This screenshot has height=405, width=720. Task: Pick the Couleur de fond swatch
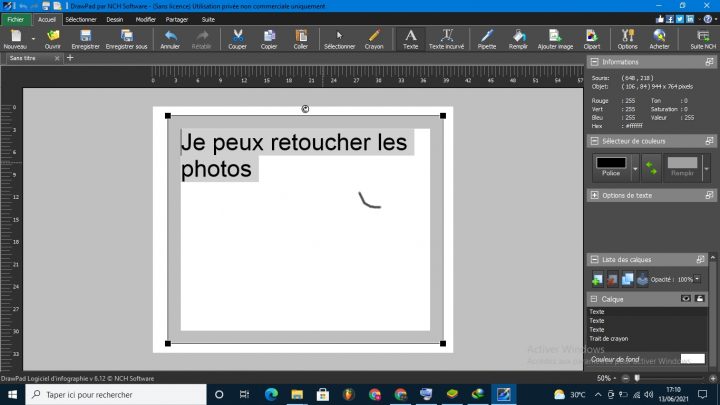point(692,359)
